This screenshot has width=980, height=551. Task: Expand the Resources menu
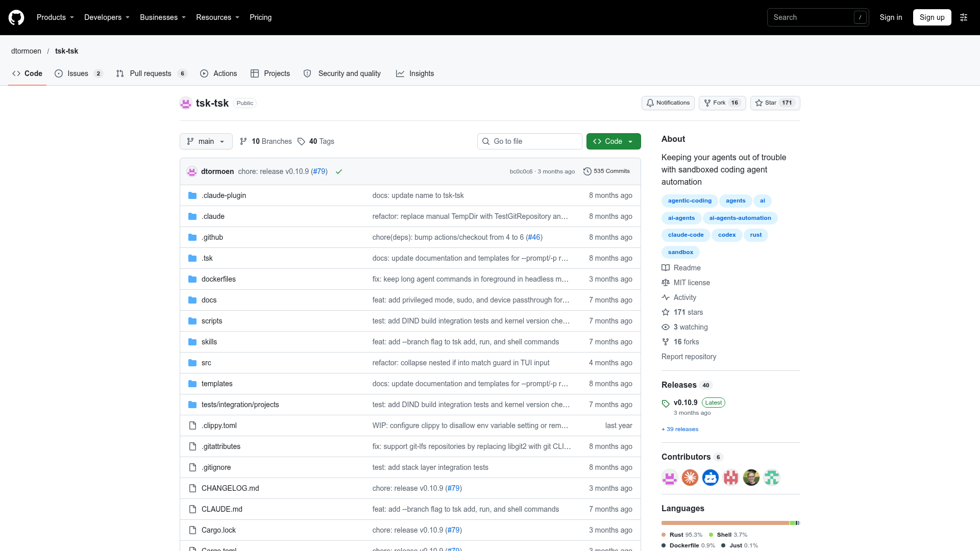point(217,17)
